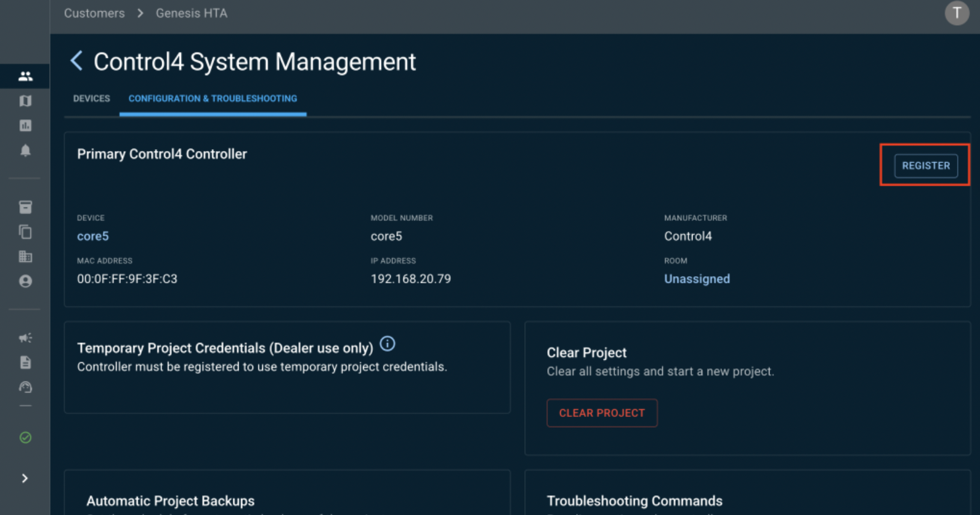This screenshot has width=980, height=515.
Task: Select the manufacturer value Control4
Action: tap(688, 236)
